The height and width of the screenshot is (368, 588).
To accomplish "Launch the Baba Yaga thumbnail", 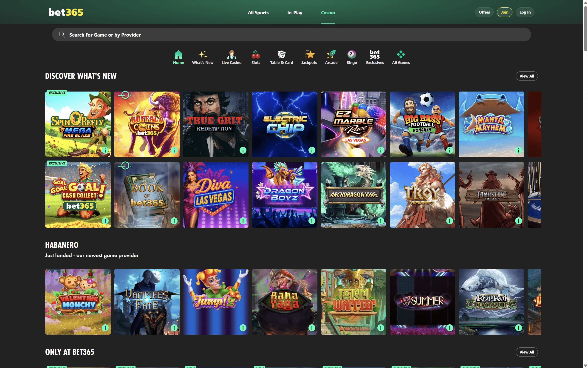I will (285, 302).
